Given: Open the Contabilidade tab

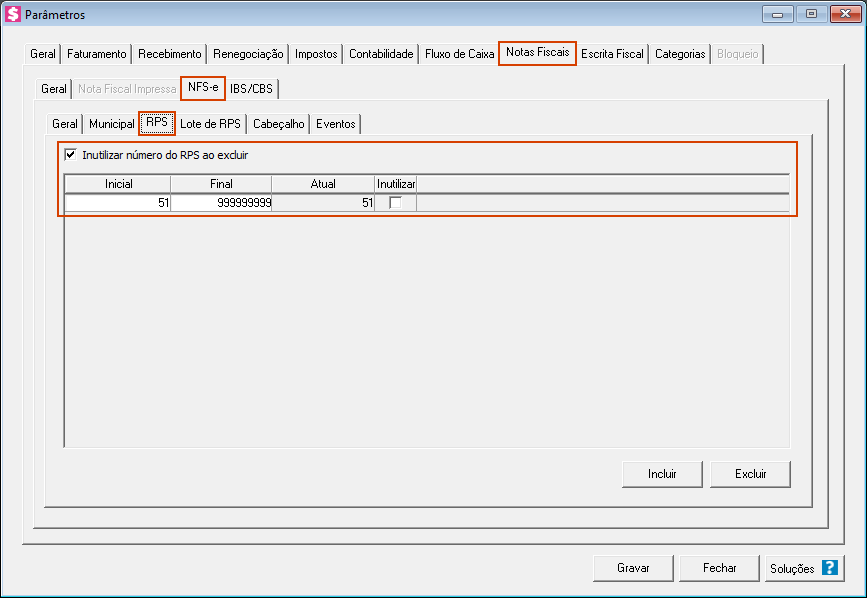Looking at the screenshot, I should (381, 54).
